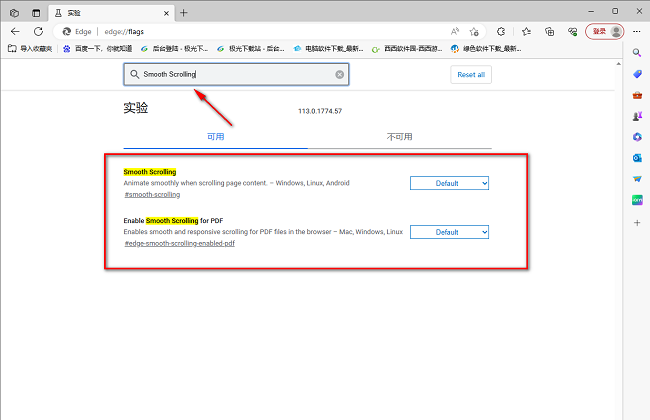Expand the Smooth Scrolling Default dropdown
Screen dimensions: 650x420
click(x=449, y=183)
